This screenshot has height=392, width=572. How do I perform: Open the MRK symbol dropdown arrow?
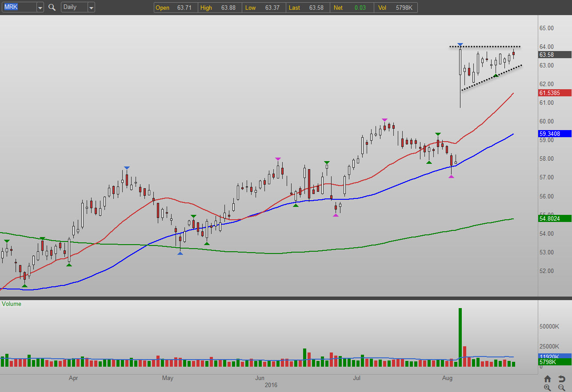(x=40, y=8)
